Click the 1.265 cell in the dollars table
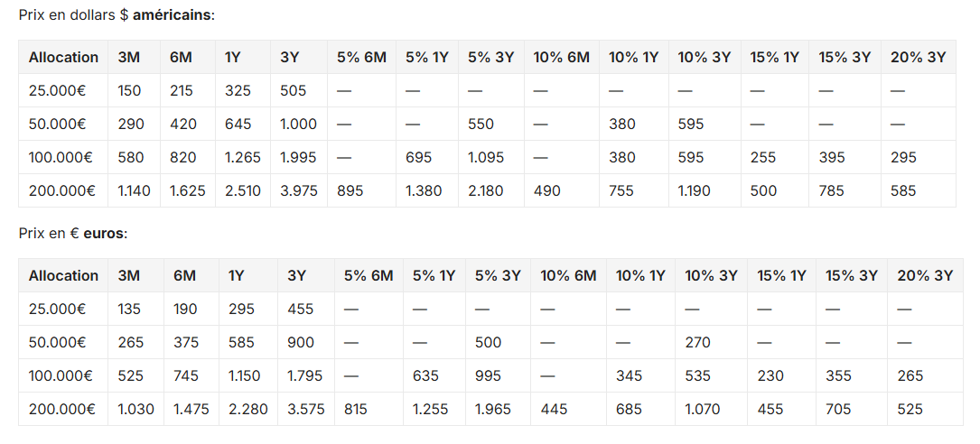Image resolution: width=980 pixels, height=444 pixels. [x=242, y=157]
